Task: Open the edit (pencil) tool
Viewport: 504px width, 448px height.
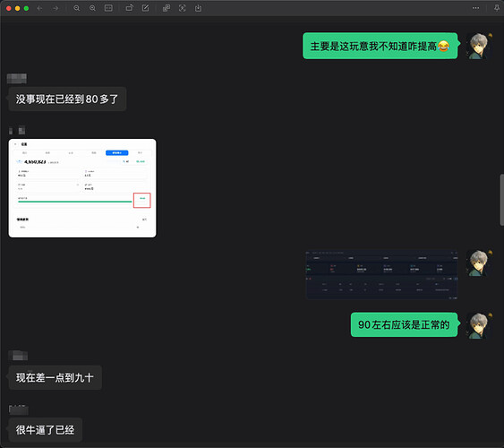Action: tap(145, 8)
